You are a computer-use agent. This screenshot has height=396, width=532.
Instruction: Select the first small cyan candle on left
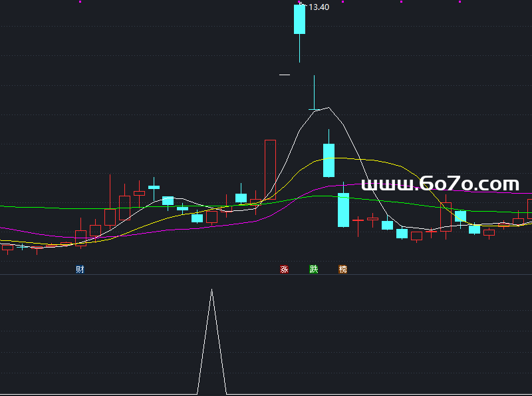[154, 187]
